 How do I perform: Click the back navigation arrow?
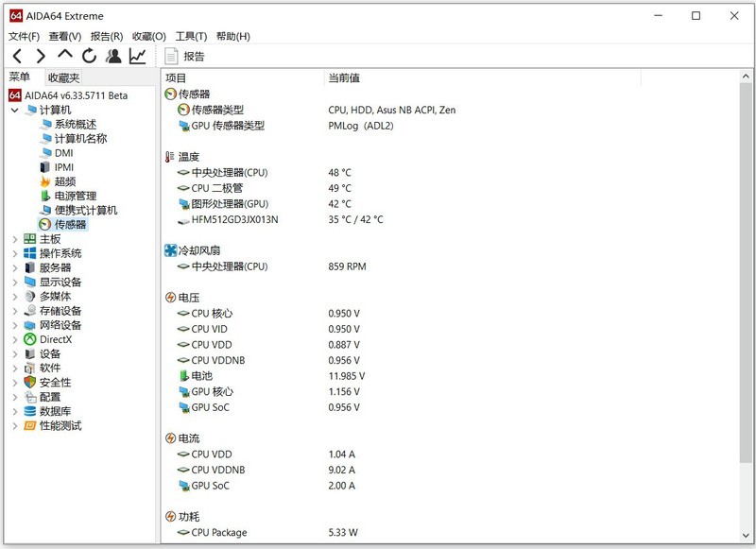click(16, 57)
